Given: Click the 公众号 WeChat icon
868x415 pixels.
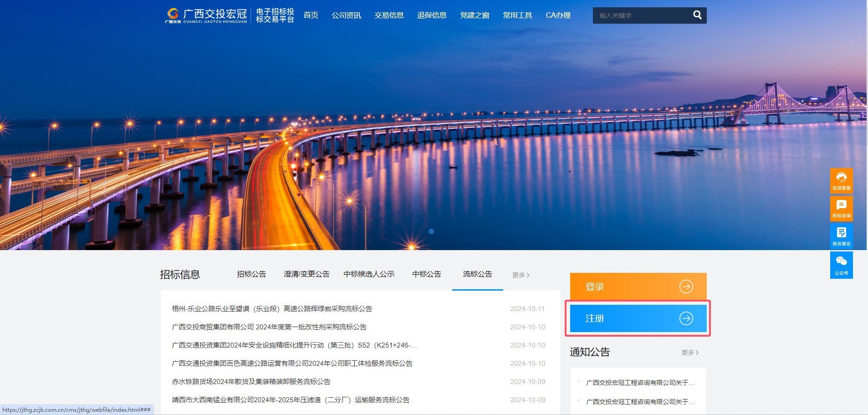Looking at the screenshot, I should pos(842,265).
